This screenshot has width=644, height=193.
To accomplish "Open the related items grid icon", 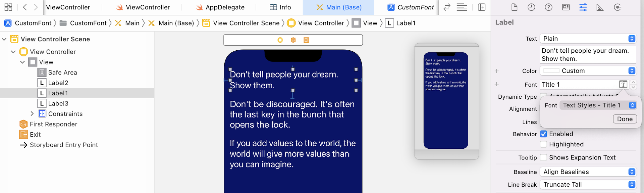I will coord(8,7).
